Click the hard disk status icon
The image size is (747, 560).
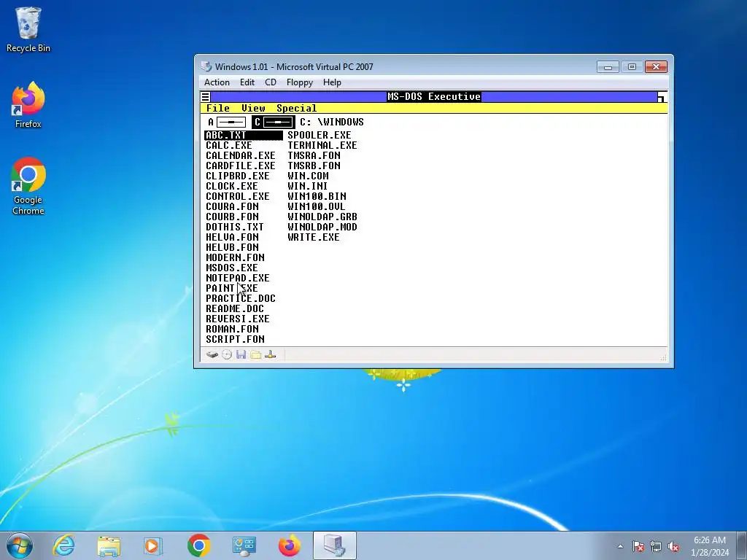point(212,354)
